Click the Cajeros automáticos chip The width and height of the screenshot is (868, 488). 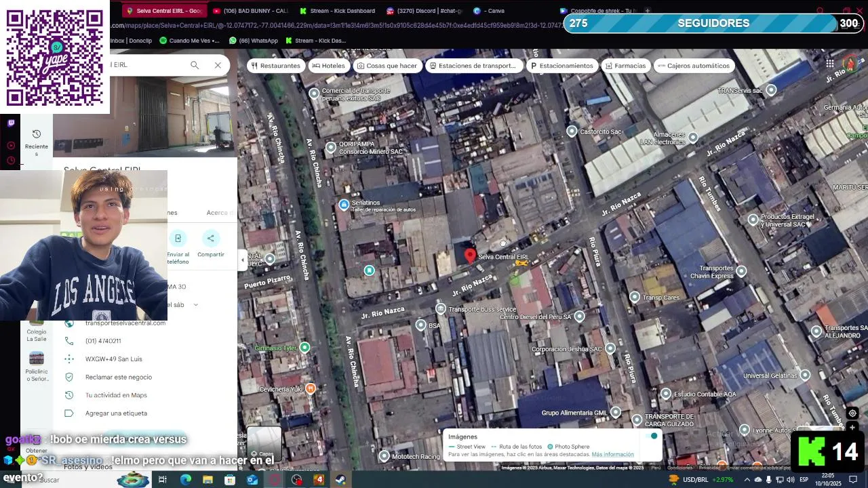point(694,66)
